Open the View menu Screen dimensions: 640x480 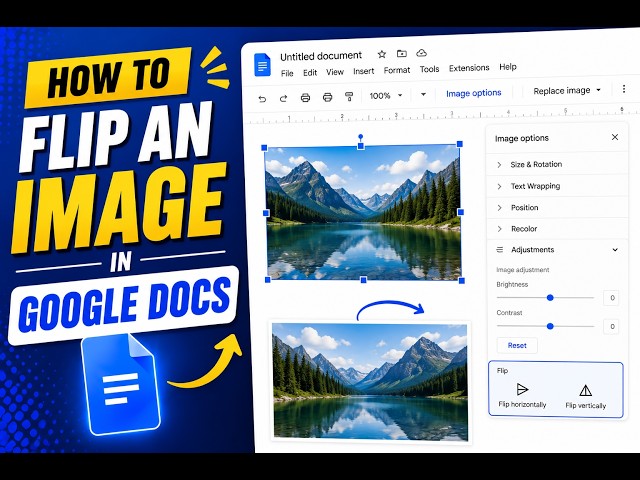point(335,72)
